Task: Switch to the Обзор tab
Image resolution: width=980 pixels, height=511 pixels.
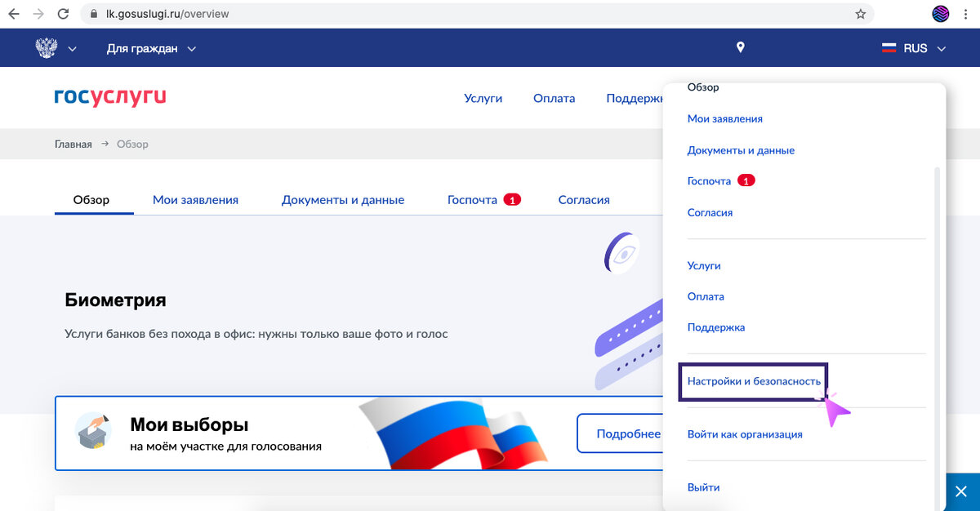Action: (x=91, y=199)
